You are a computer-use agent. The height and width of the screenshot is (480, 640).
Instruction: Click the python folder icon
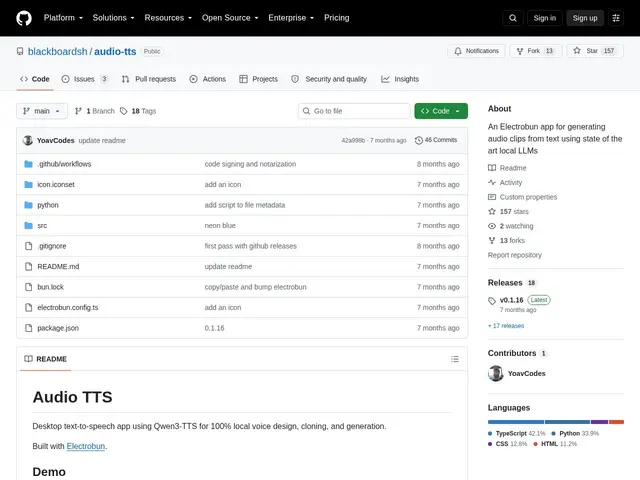tap(28, 205)
